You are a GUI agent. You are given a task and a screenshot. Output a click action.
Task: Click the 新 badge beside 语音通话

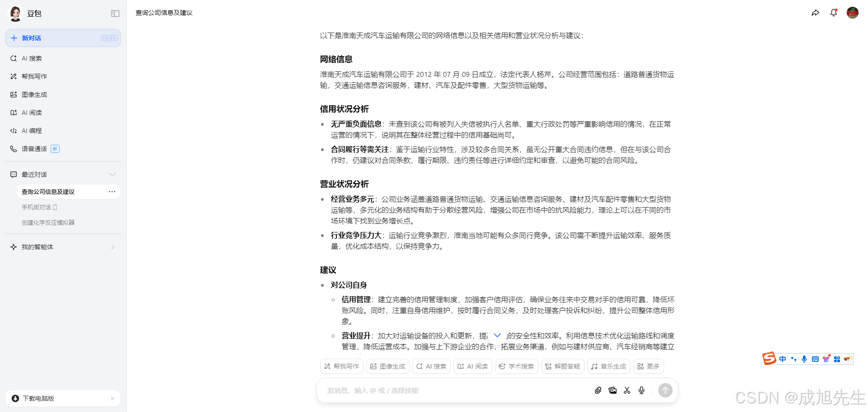click(55, 149)
